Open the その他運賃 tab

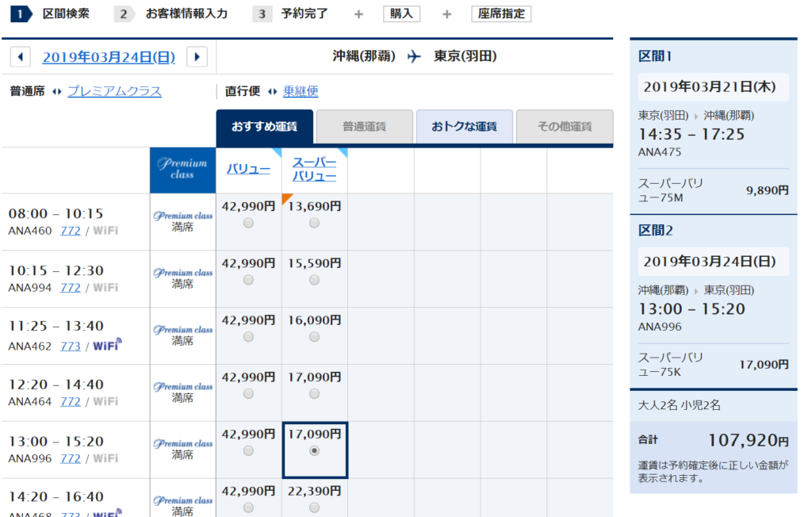[564, 127]
